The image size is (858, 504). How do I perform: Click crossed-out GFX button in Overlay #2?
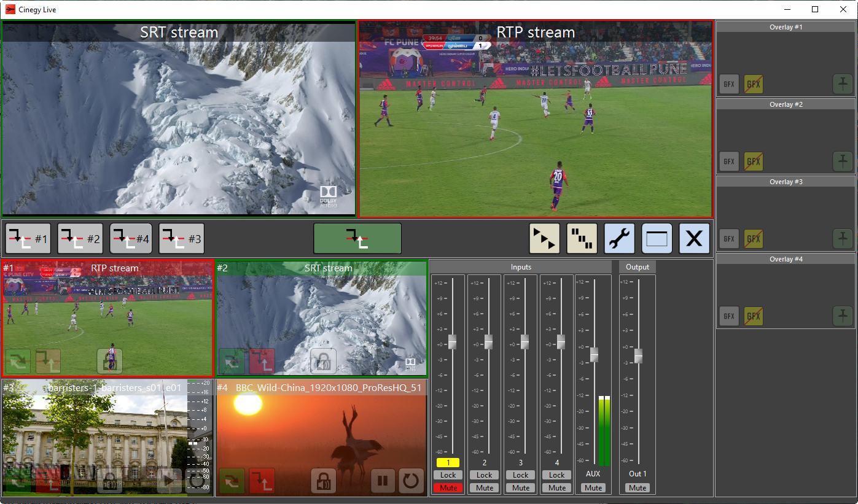tap(753, 161)
